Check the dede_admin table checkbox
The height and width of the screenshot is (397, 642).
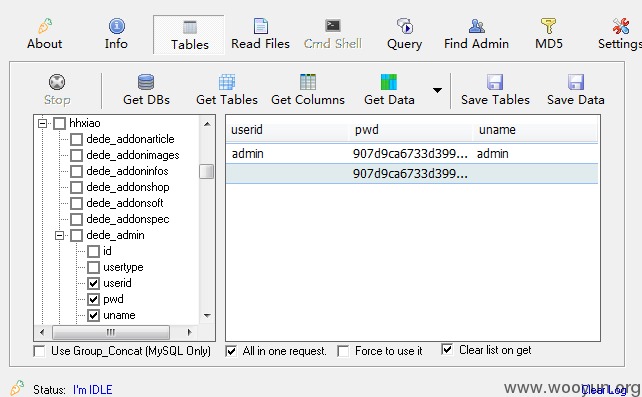click(x=77, y=235)
